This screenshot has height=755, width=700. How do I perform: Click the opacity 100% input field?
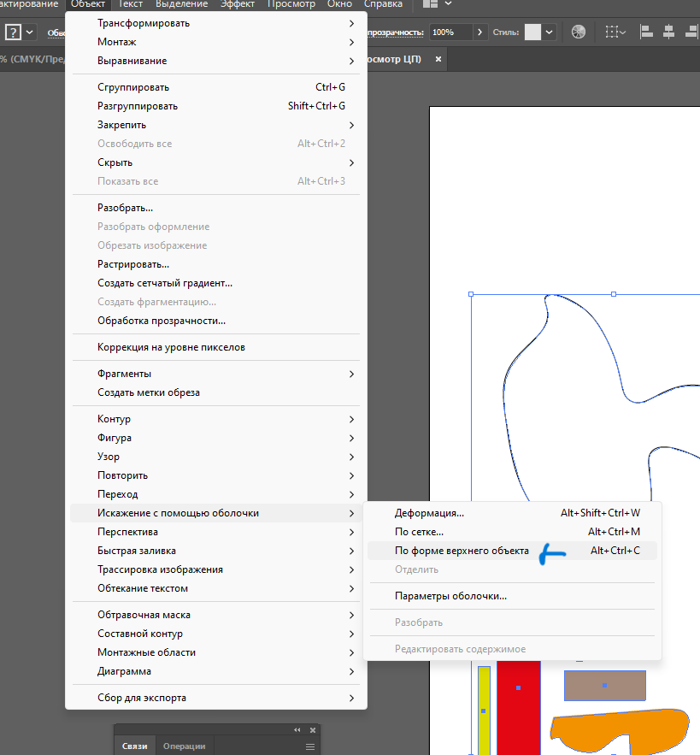pyautogui.click(x=448, y=32)
